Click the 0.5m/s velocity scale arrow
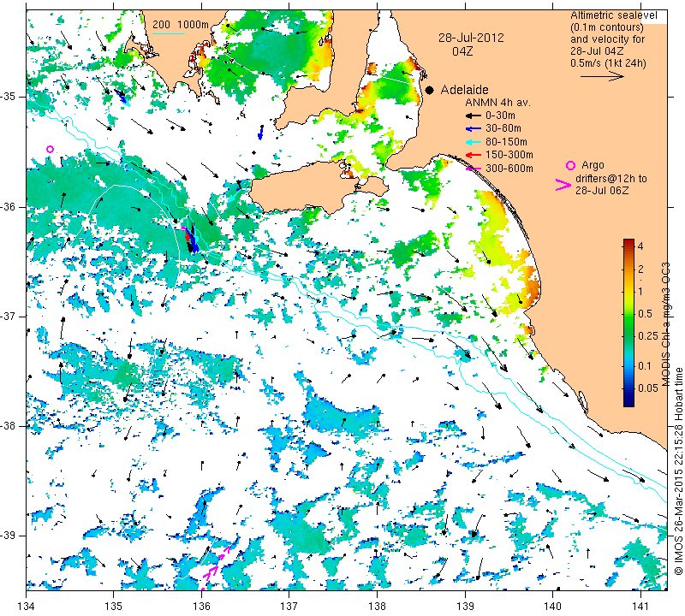Image resolution: width=685 pixels, height=616 pixels. pos(602,76)
